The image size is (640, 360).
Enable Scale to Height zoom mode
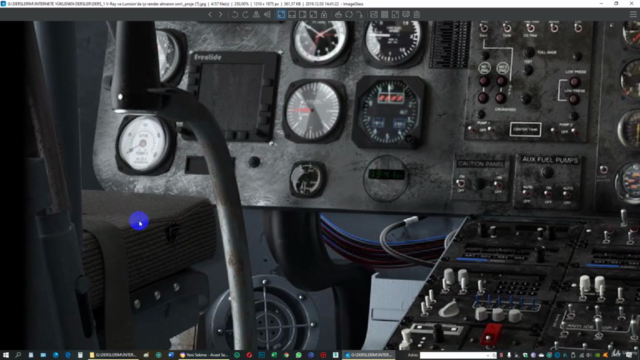click(302, 15)
